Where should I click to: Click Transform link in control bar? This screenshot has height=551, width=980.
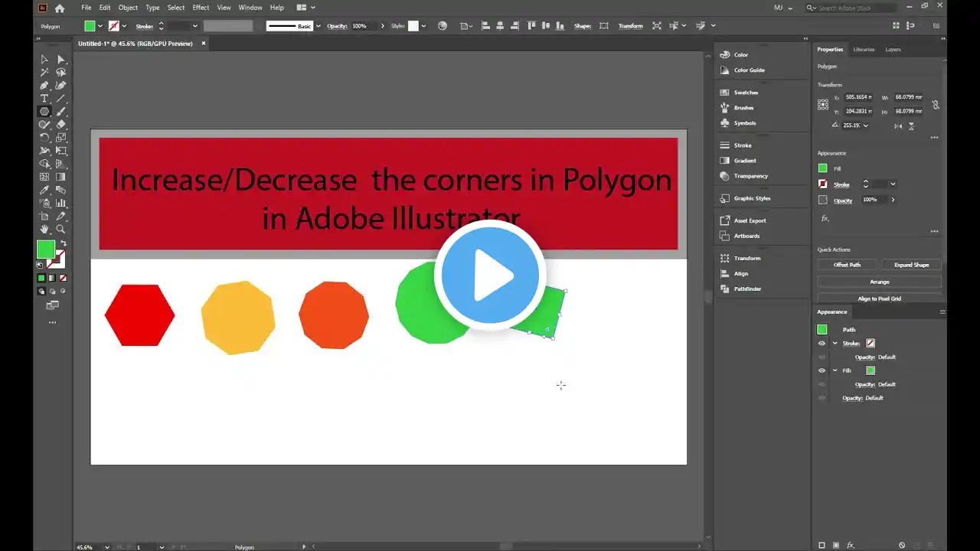point(631,26)
